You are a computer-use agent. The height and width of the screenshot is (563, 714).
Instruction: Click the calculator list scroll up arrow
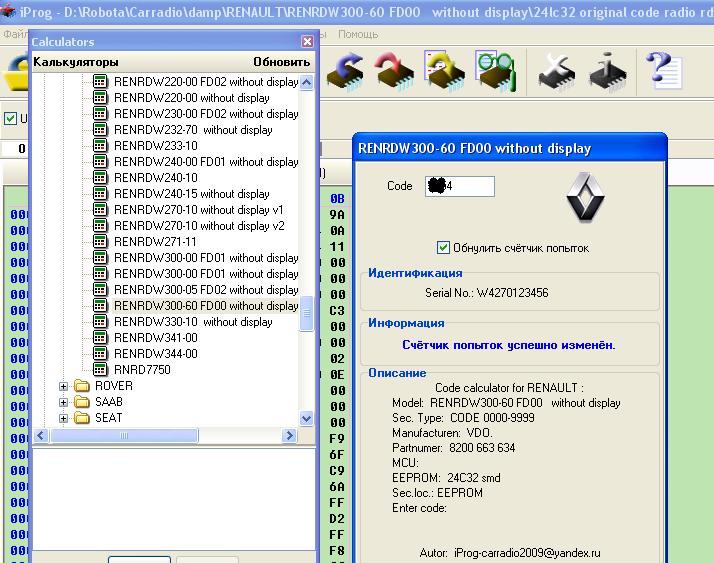pos(307,82)
